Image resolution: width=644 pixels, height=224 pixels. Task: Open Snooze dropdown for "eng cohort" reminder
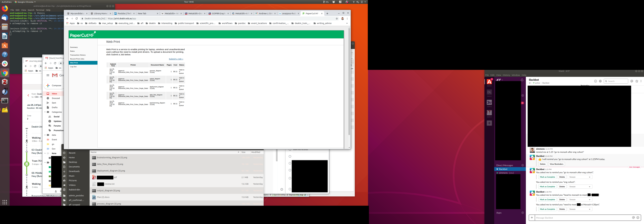pyautogui.click(x=580, y=187)
